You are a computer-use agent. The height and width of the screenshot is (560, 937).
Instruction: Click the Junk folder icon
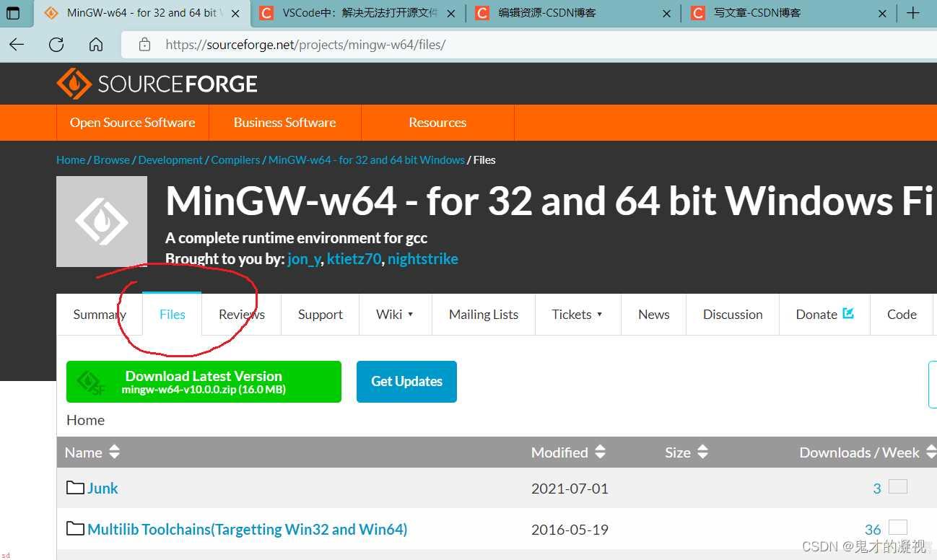tap(75, 488)
